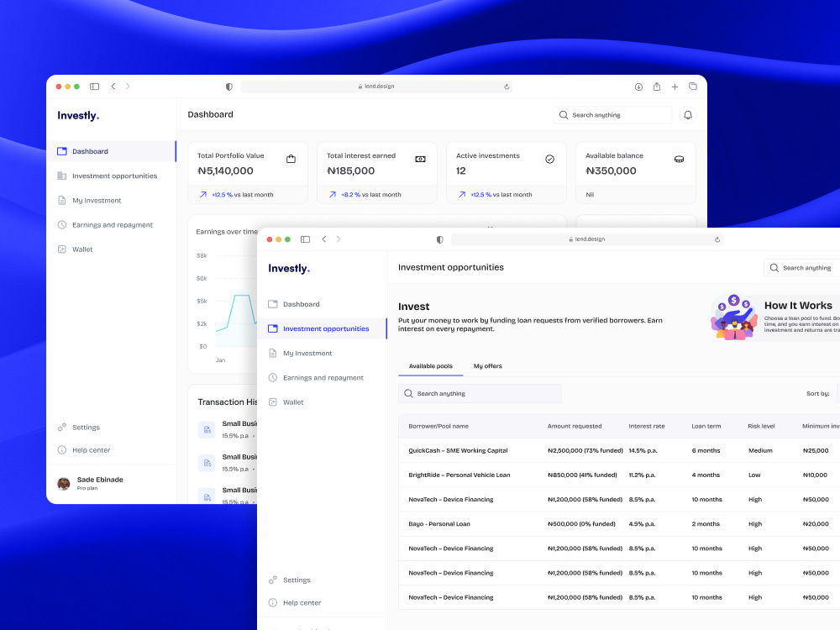
Task: Click the Settings gear in the Dashboard sidebar
Action: click(x=61, y=427)
